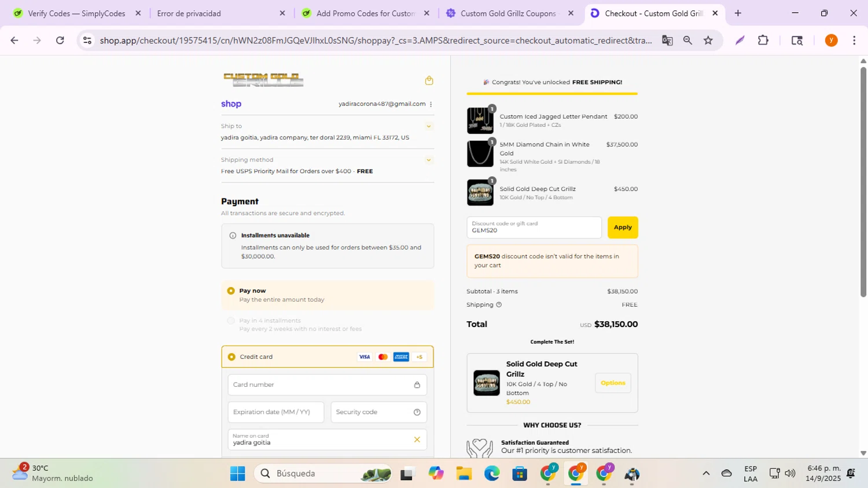Click the Custom Gold Grillz logo

263,80
